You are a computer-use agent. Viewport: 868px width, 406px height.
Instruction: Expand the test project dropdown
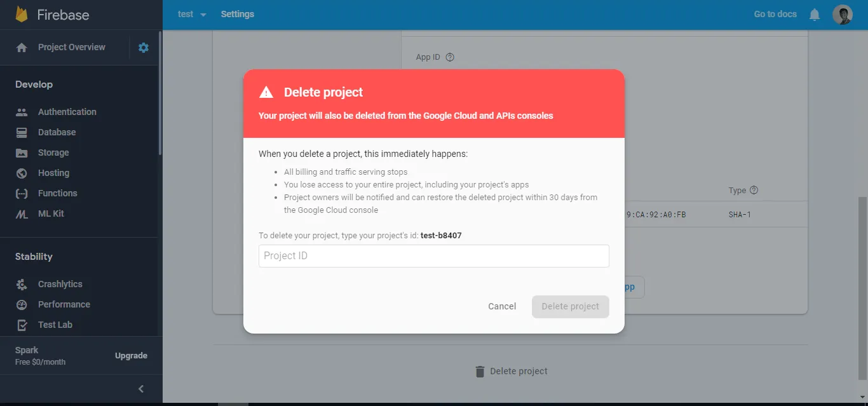click(192, 14)
